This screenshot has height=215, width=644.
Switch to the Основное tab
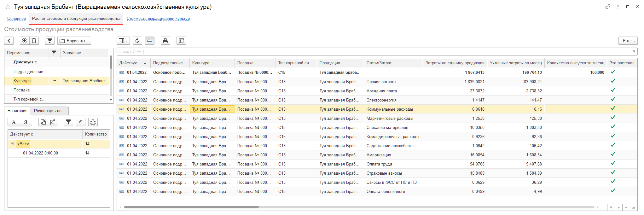pos(16,19)
